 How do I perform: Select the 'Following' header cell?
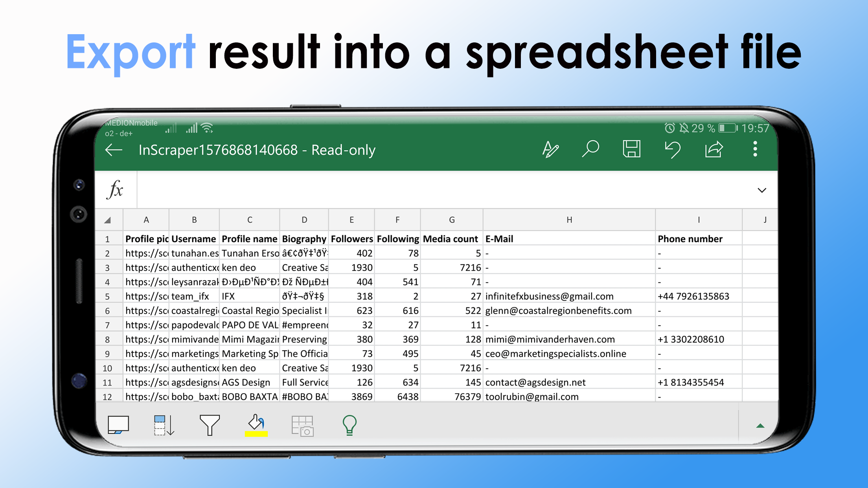(x=397, y=239)
